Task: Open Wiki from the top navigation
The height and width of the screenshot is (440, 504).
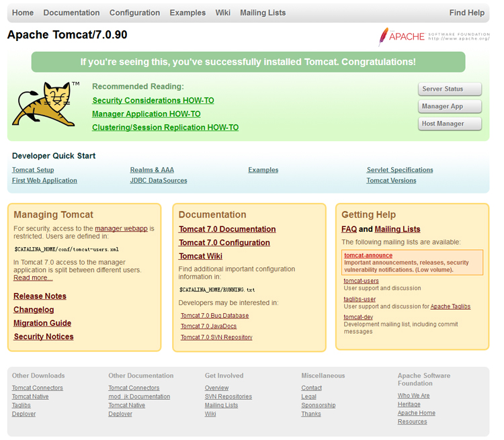Action: point(222,13)
